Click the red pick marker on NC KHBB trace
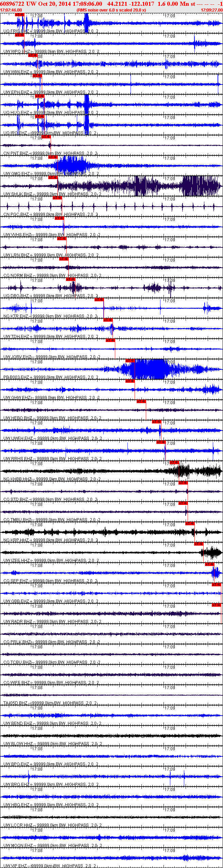 174,463
